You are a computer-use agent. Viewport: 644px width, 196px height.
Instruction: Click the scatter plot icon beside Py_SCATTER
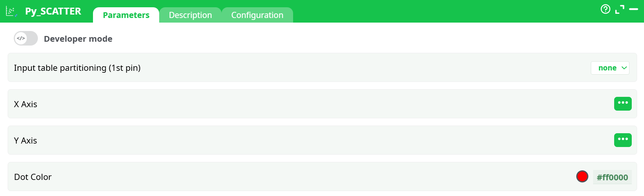pyautogui.click(x=11, y=11)
